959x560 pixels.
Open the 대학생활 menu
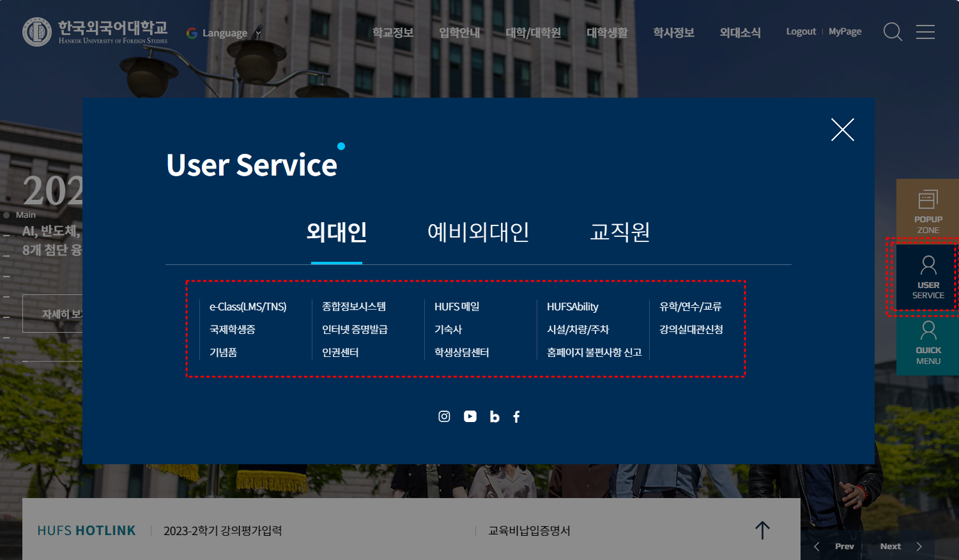(x=607, y=33)
